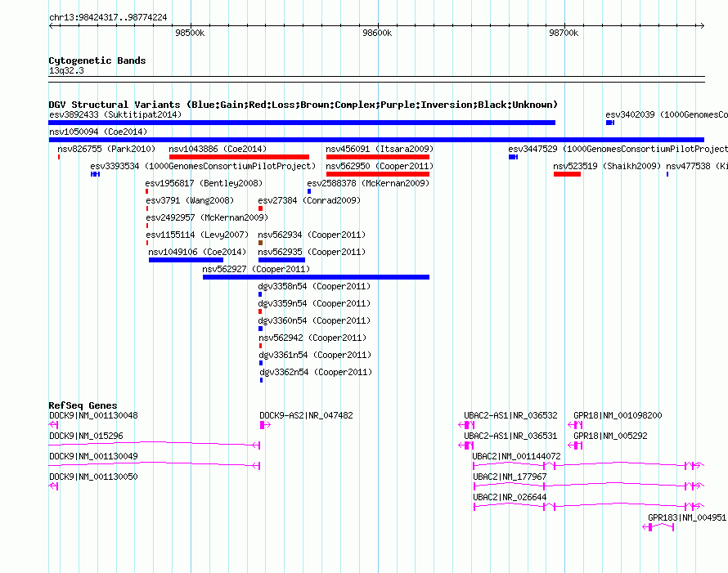The width and height of the screenshot is (728, 573).
Task: Select the blue esv2588378 marker
Action: 309,191
